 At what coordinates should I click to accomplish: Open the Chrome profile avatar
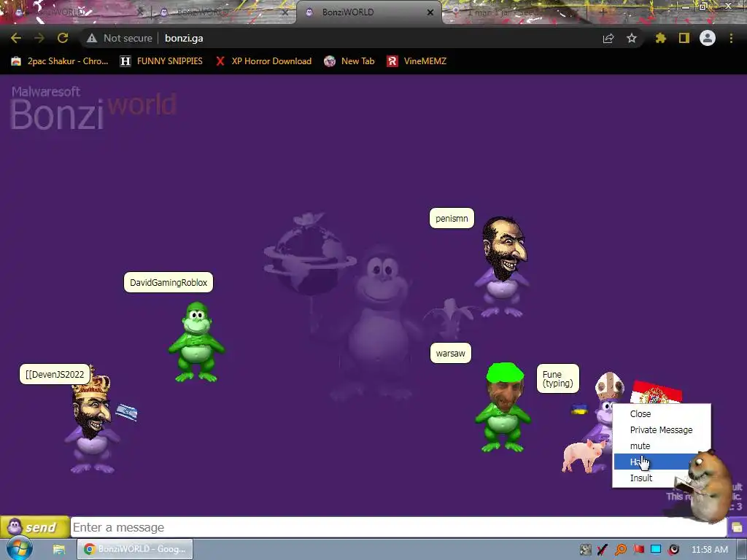[x=708, y=38]
